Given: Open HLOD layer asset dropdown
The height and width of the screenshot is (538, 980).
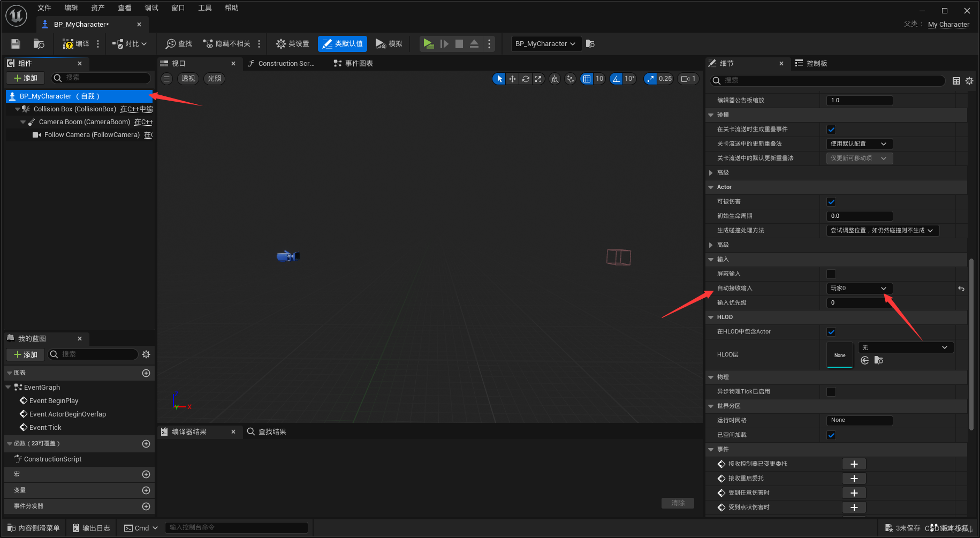Looking at the screenshot, I should tap(906, 347).
